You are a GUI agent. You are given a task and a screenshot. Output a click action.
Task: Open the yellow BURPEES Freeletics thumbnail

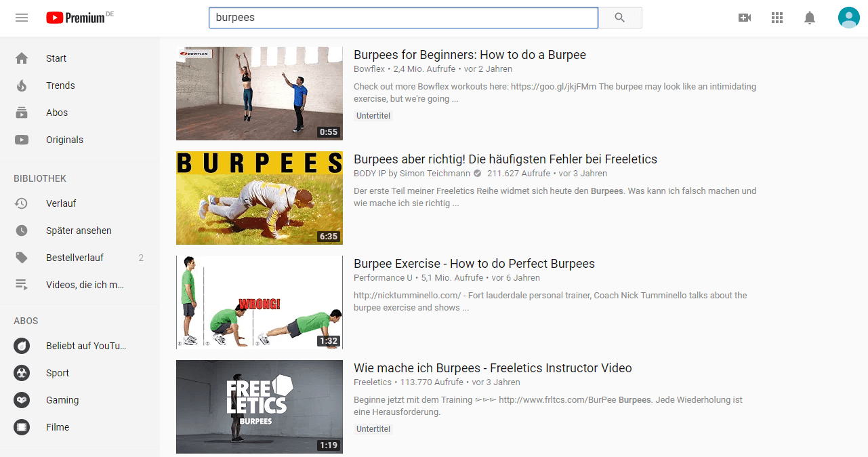coord(260,198)
